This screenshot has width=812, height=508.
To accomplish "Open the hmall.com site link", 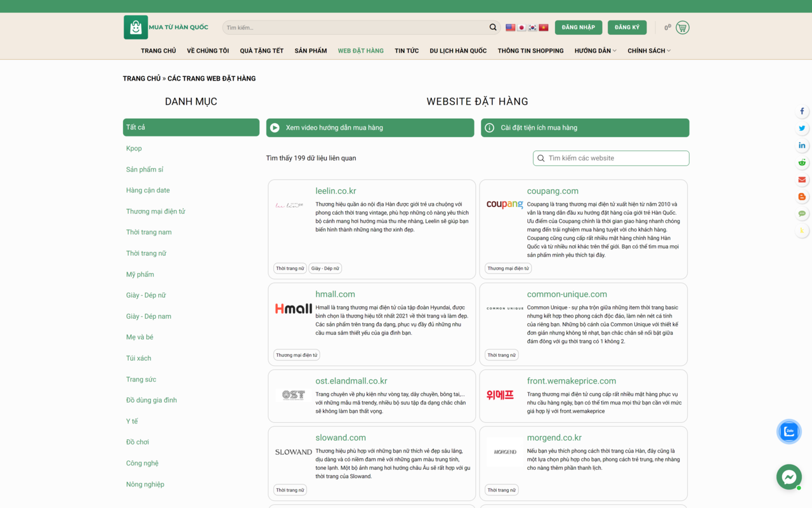I will [x=335, y=295].
